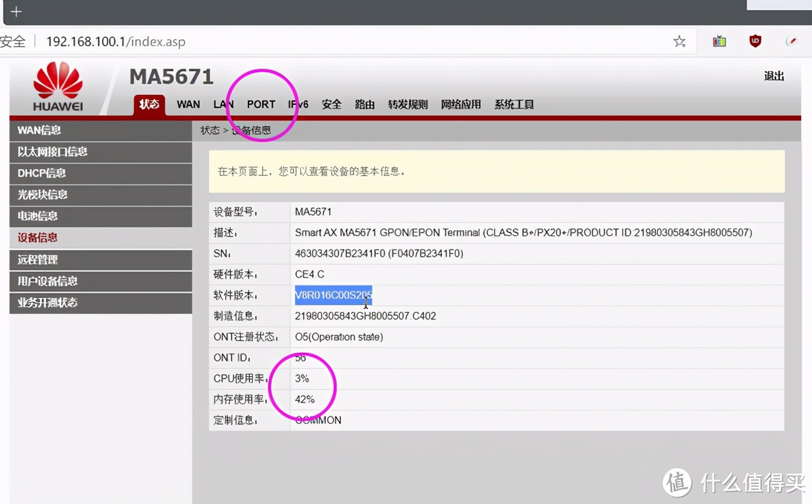Viewport: 812px width, 504px height.
Task: Select 以太网接口信息 in the sidebar
Action: 101,152
